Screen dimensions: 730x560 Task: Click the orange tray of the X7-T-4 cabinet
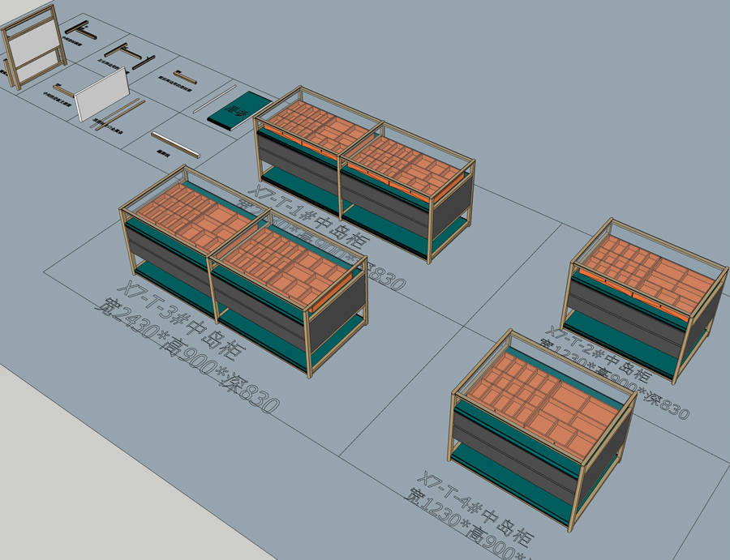[543, 400]
